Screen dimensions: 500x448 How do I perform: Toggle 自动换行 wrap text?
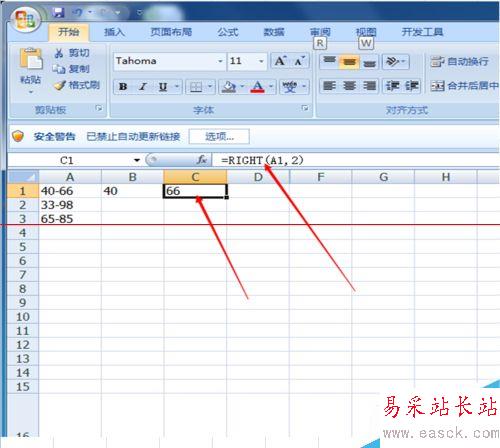[x=460, y=62]
